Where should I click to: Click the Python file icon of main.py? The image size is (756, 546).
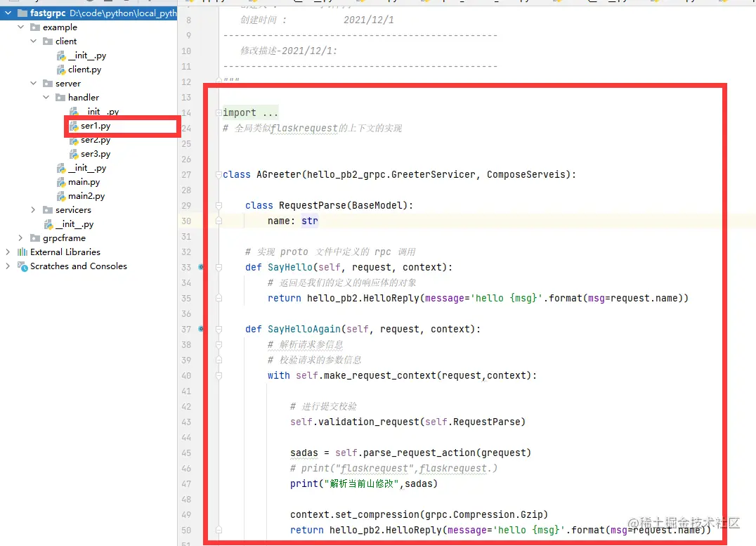61,182
